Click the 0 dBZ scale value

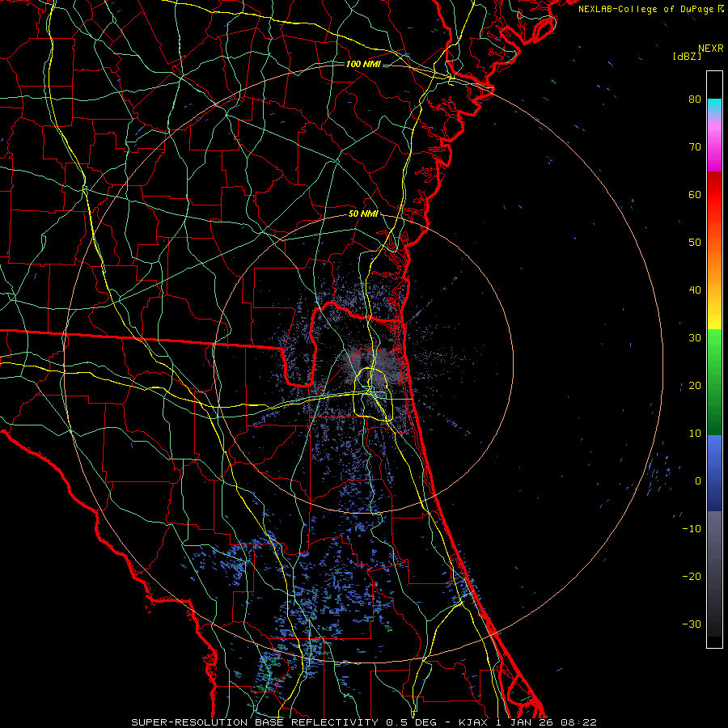(698, 481)
